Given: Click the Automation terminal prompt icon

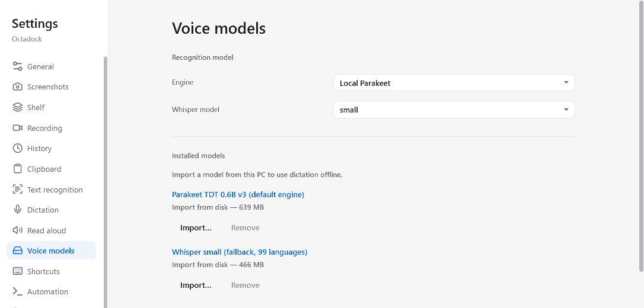Looking at the screenshot, I should coord(17,291).
